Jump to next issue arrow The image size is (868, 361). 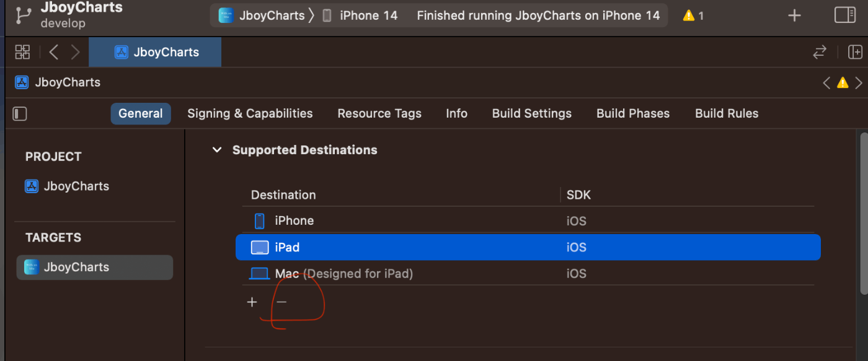click(x=859, y=82)
